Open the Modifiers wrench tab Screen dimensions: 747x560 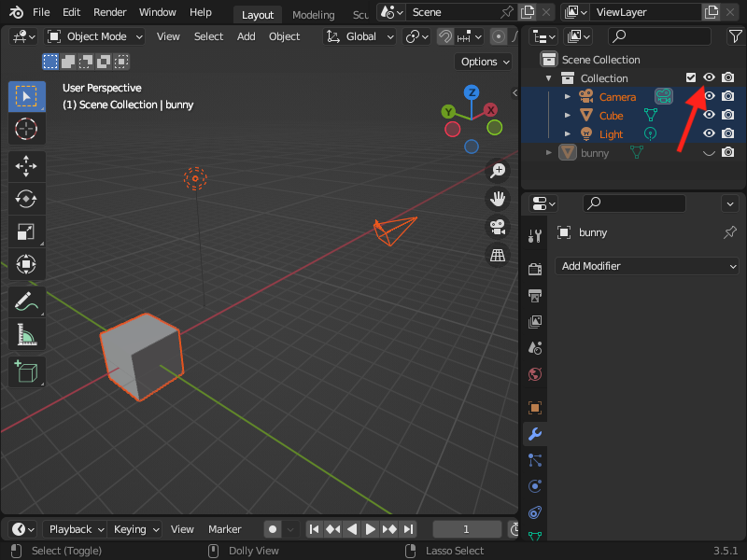click(x=535, y=434)
